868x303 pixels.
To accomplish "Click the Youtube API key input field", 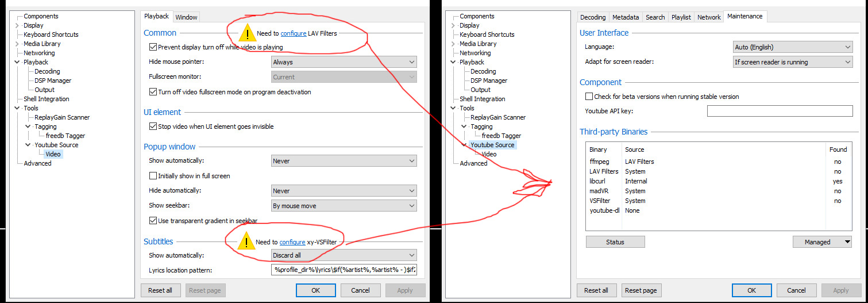I will [x=779, y=111].
